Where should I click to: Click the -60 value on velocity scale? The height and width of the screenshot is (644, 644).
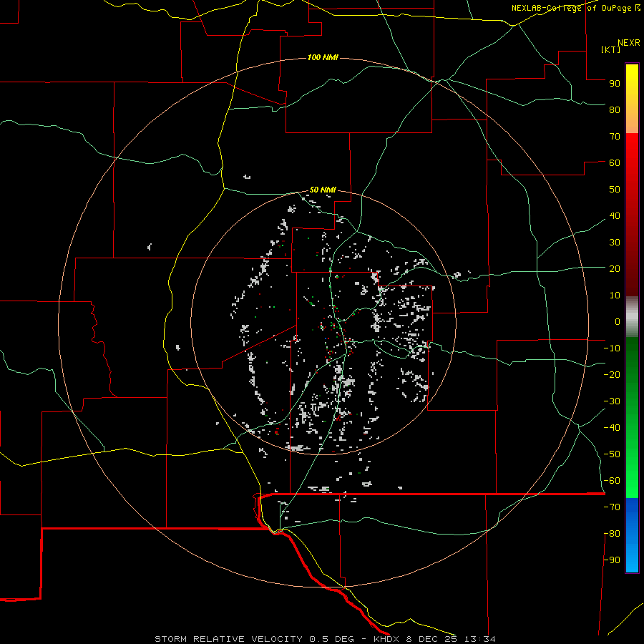(612, 481)
